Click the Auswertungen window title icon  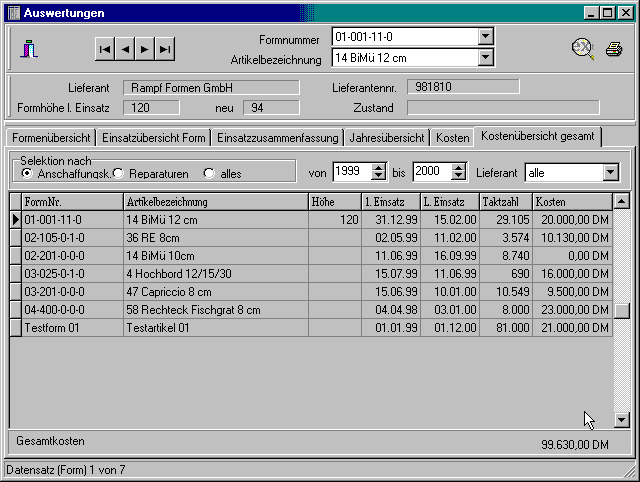pyautogui.click(x=13, y=13)
